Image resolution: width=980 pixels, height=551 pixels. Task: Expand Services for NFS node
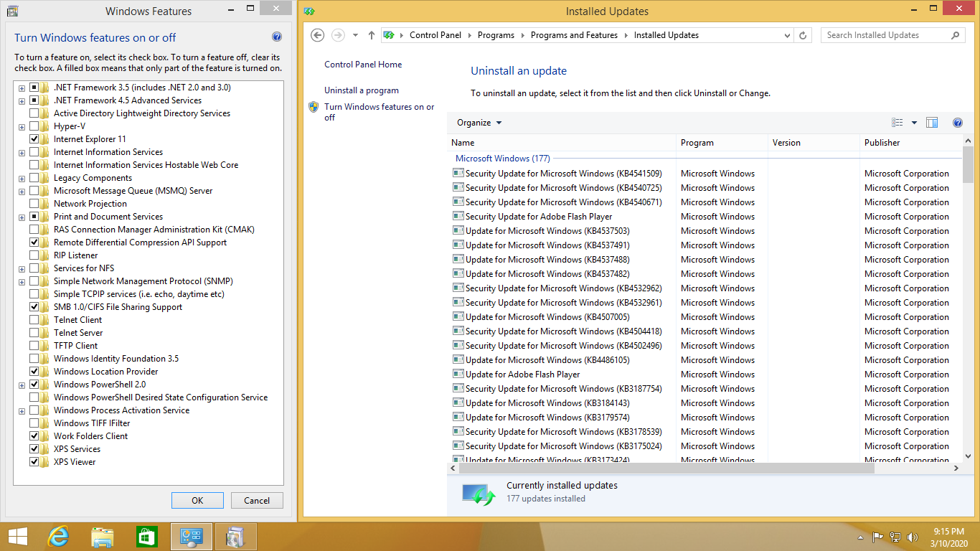click(22, 269)
